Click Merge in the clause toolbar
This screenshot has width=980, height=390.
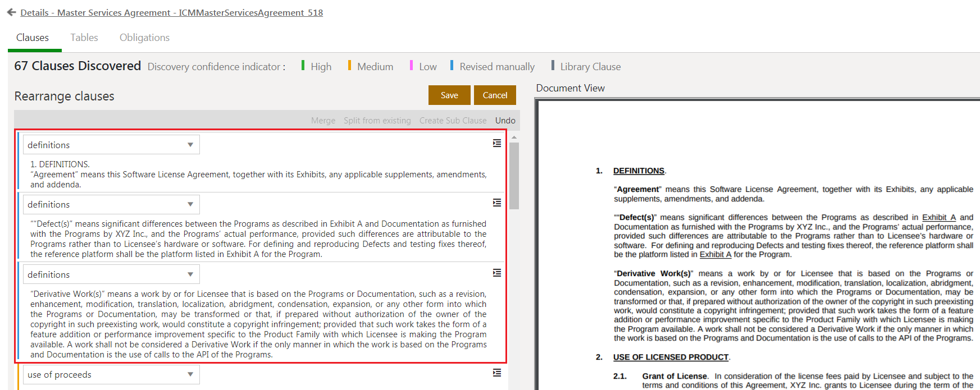tap(323, 121)
